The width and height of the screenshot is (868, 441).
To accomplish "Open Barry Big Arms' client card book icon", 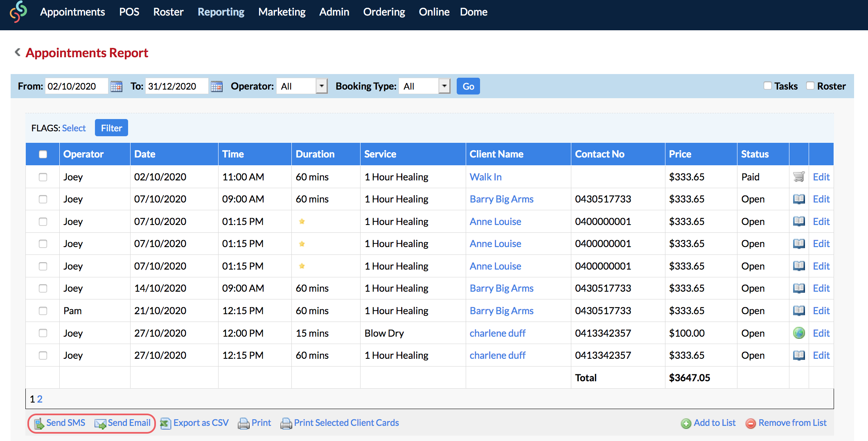I will click(x=798, y=199).
